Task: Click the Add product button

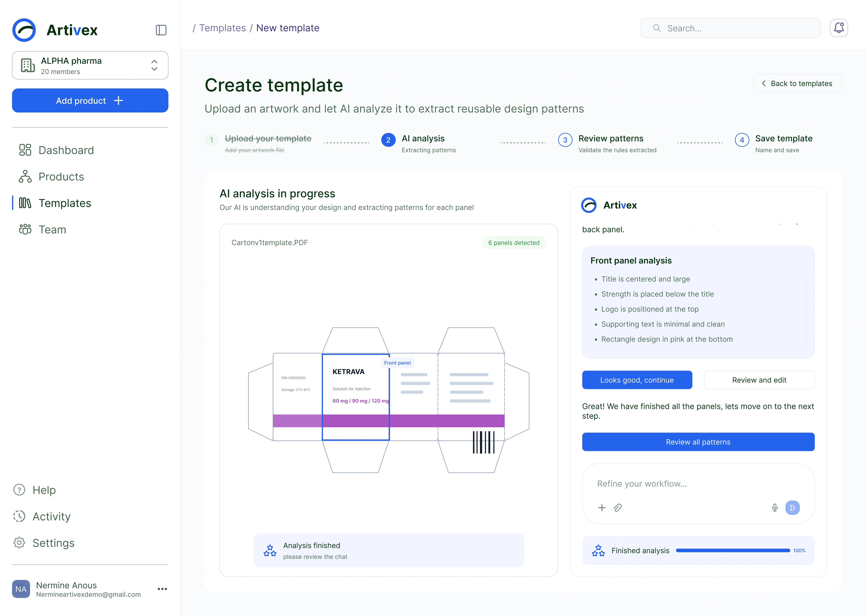Action: tap(90, 100)
